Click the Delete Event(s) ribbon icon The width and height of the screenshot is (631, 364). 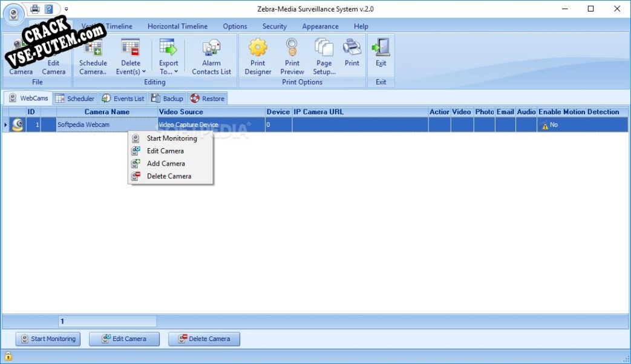pos(131,47)
